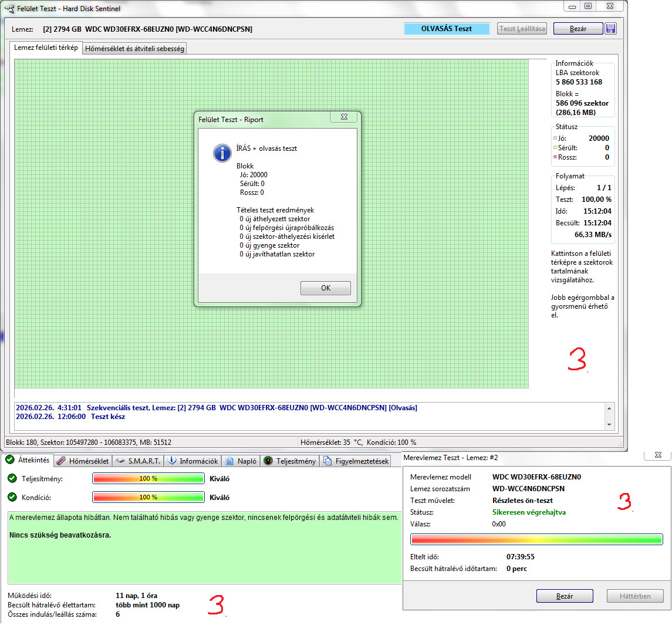Click the green checkmark next to Kondíció

(x=12, y=497)
